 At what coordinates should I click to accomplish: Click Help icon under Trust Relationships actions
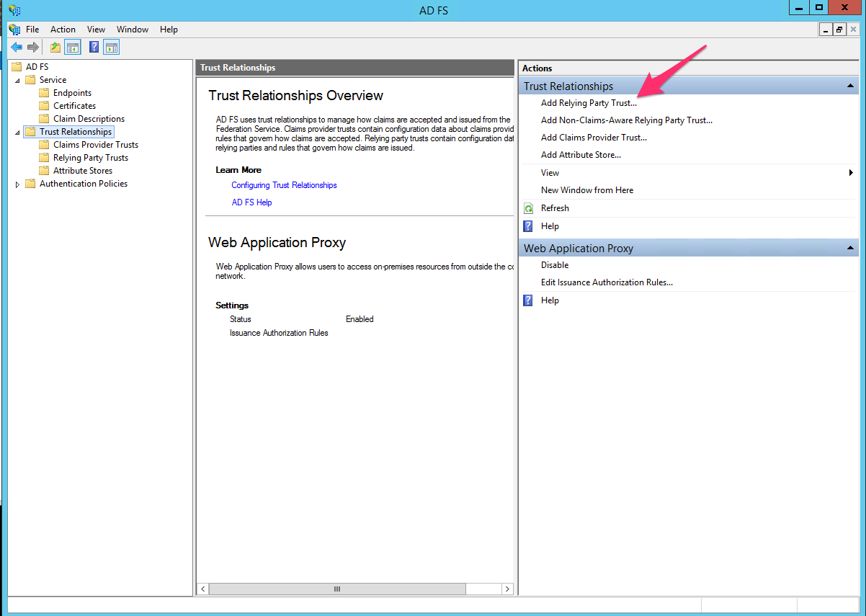tap(528, 226)
